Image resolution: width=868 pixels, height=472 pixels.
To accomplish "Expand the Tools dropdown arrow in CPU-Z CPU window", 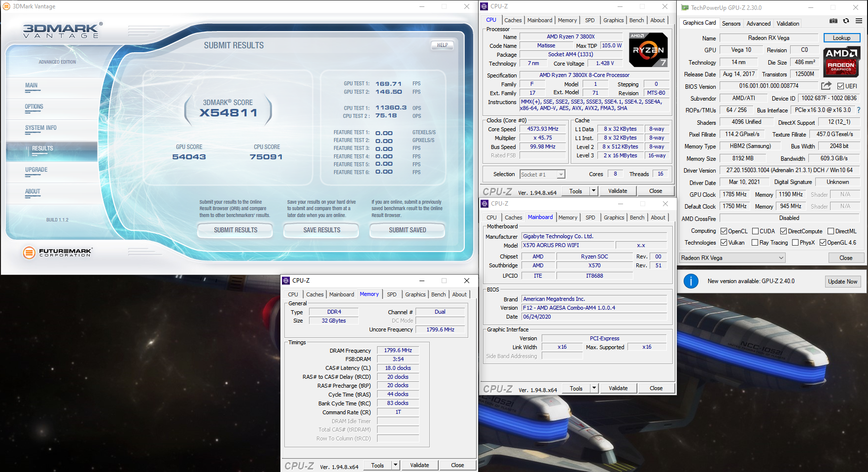I will 593,191.
